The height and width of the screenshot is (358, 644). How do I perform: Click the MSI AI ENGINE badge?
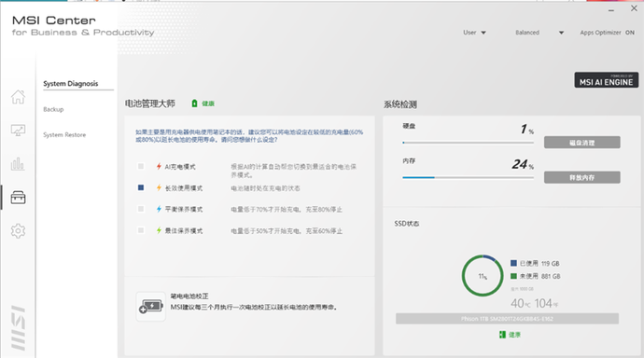pyautogui.click(x=607, y=80)
